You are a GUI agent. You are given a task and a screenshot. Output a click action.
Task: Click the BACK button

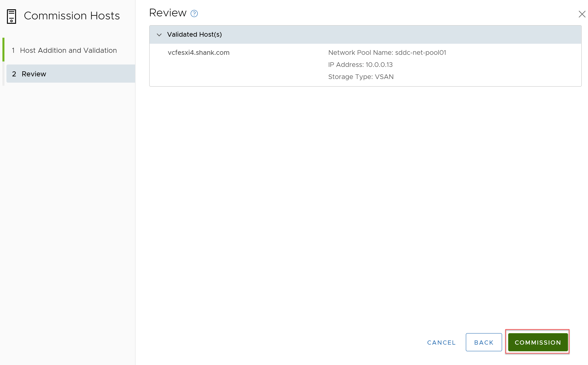[x=484, y=342]
